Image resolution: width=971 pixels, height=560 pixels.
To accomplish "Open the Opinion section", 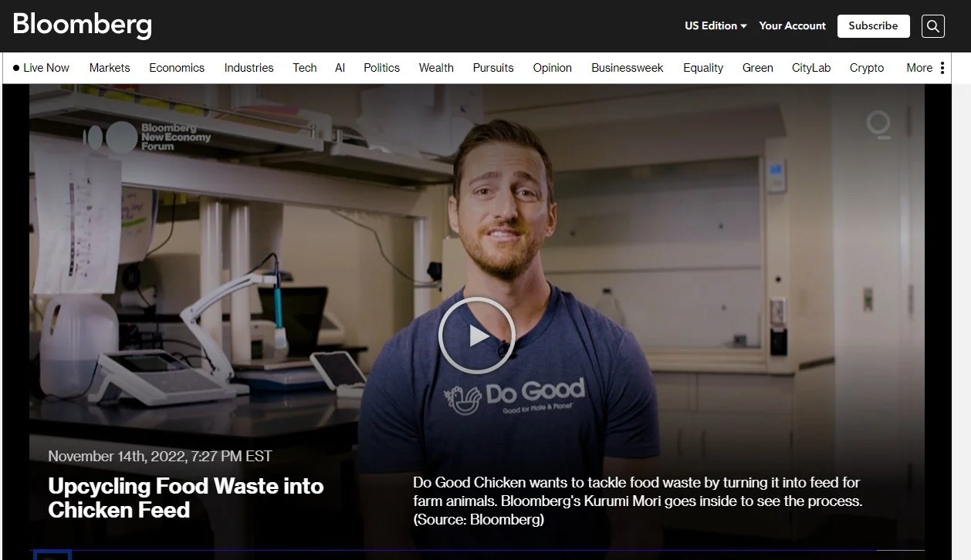I will pyautogui.click(x=553, y=68).
